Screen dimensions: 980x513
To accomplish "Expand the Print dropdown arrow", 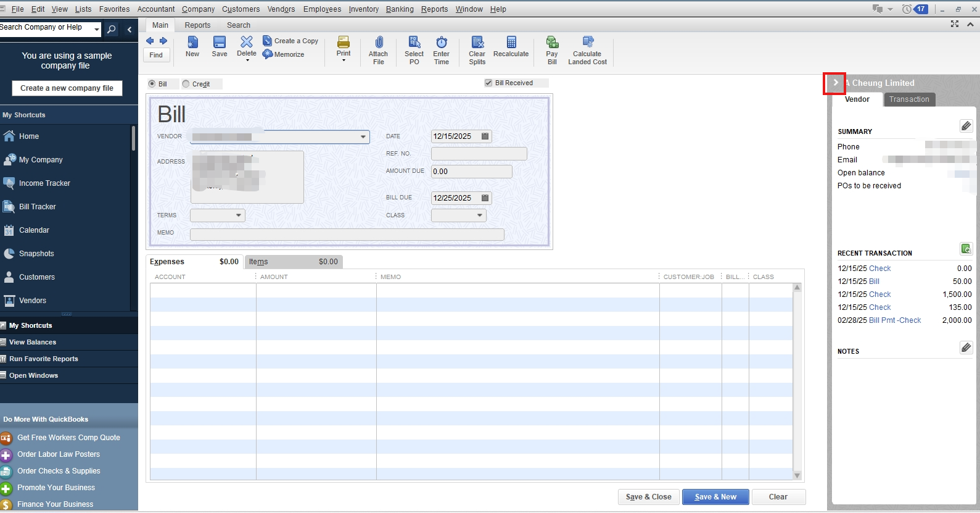I will pyautogui.click(x=344, y=60).
